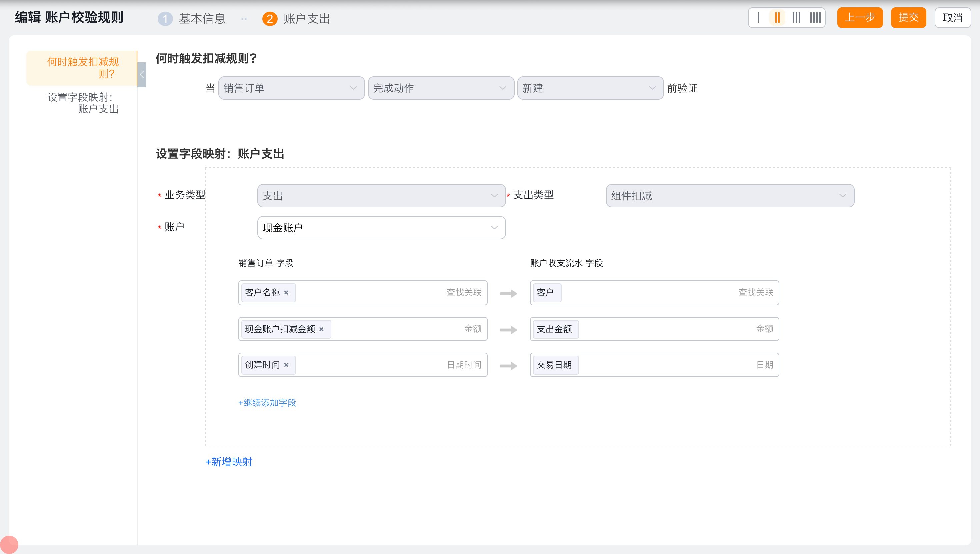Image resolution: width=980 pixels, height=554 pixels.
Task: Open the 销售订单 trigger object dropdown
Action: [x=291, y=88]
